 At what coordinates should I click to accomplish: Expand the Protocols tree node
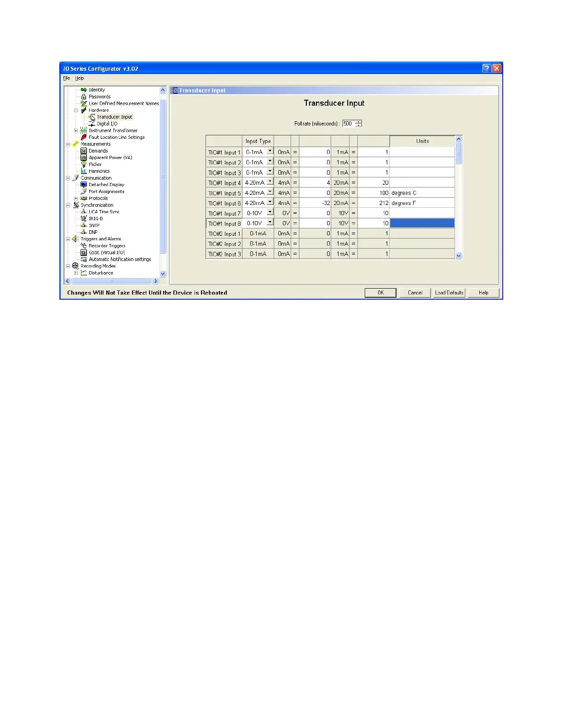[x=76, y=198]
